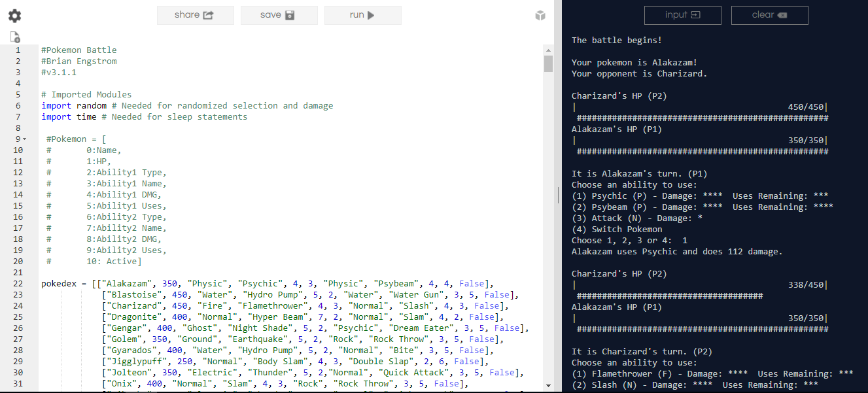The width and height of the screenshot is (868, 393).
Task: Click the "Golem" entry in code
Action: 124,339
